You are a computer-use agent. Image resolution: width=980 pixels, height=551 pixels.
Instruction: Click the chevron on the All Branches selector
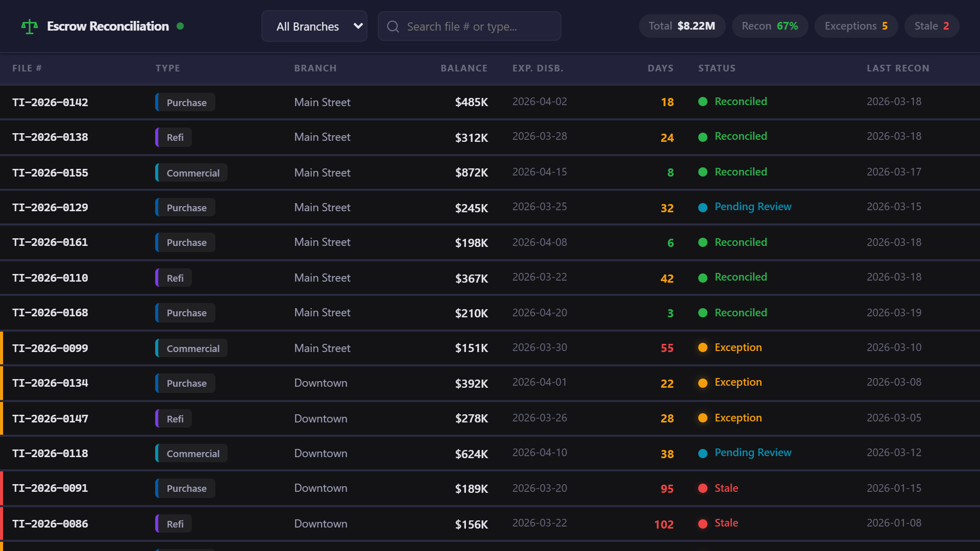[357, 26]
